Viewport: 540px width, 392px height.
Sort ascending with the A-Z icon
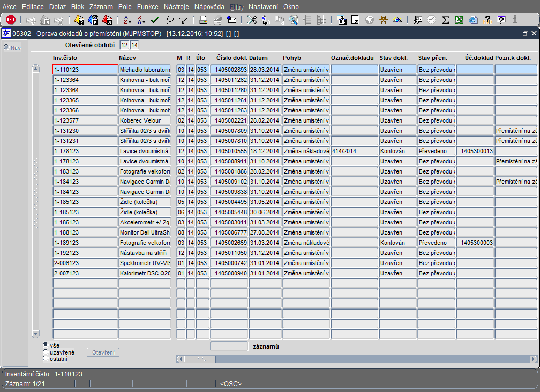point(127,20)
